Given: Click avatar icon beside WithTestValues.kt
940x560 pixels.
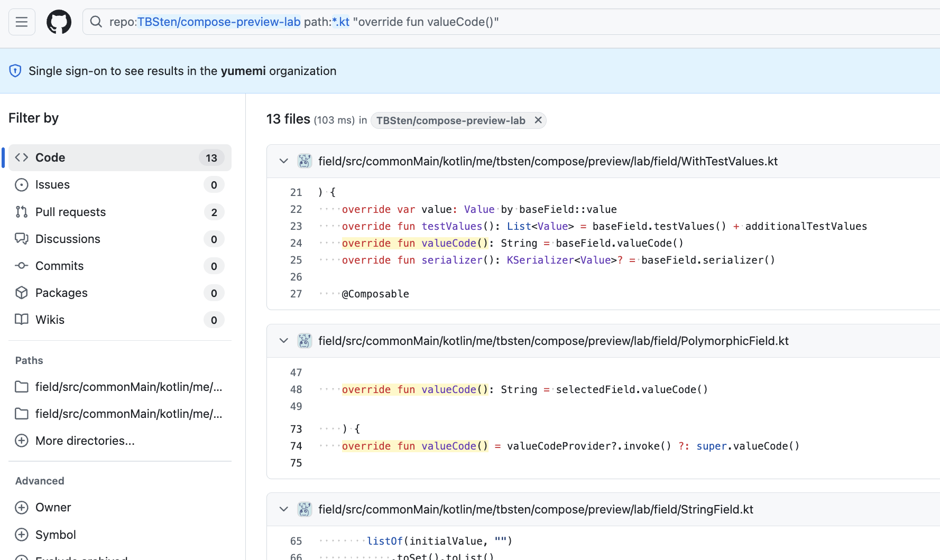Looking at the screenshot, I should pyautogui.click(x=305, y=161).
